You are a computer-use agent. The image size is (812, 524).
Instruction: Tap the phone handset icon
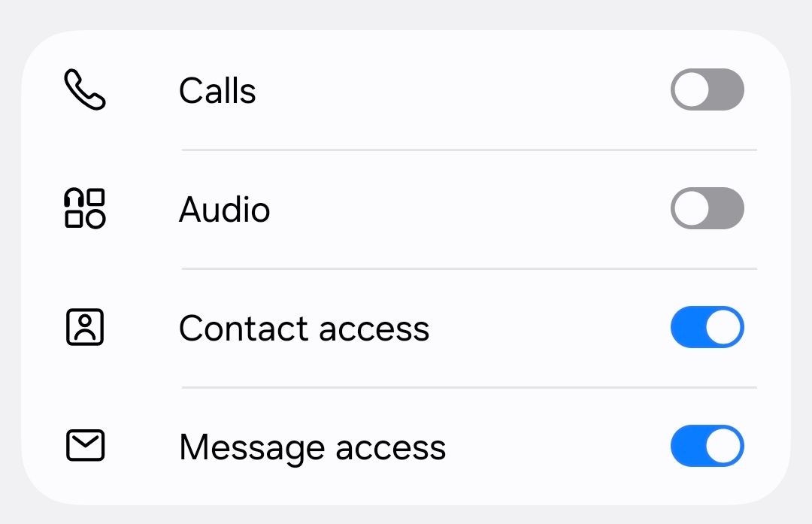(x=85, y=89)
